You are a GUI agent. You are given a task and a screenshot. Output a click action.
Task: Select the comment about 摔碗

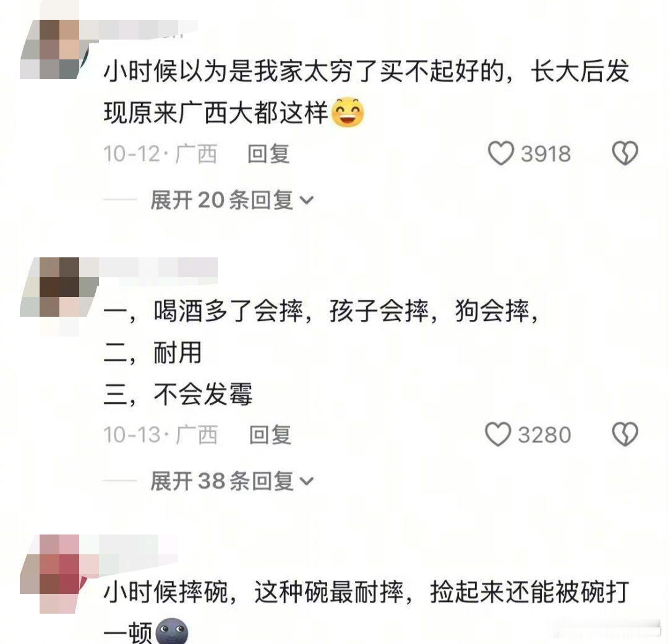pyautogui.click(x=366, y=611)
